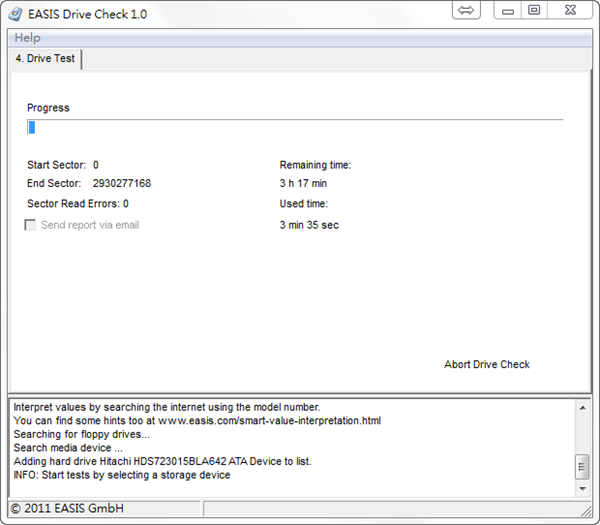Click the Sector Read Errors: 0 label
This screenshot has height=525, width=600.
tap(78, 204)
